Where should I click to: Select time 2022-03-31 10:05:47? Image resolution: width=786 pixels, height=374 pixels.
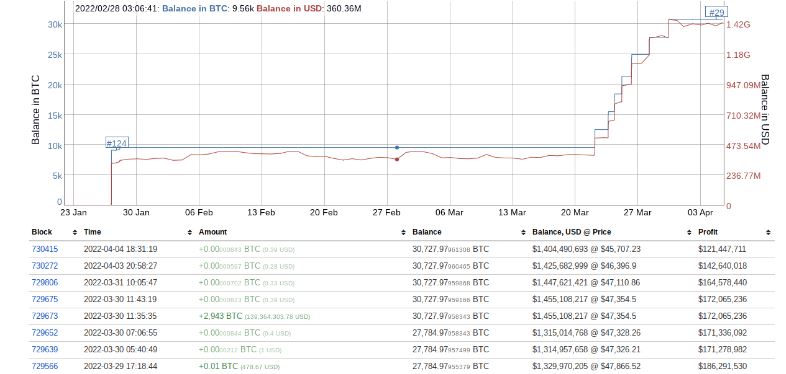click(120, 282)
